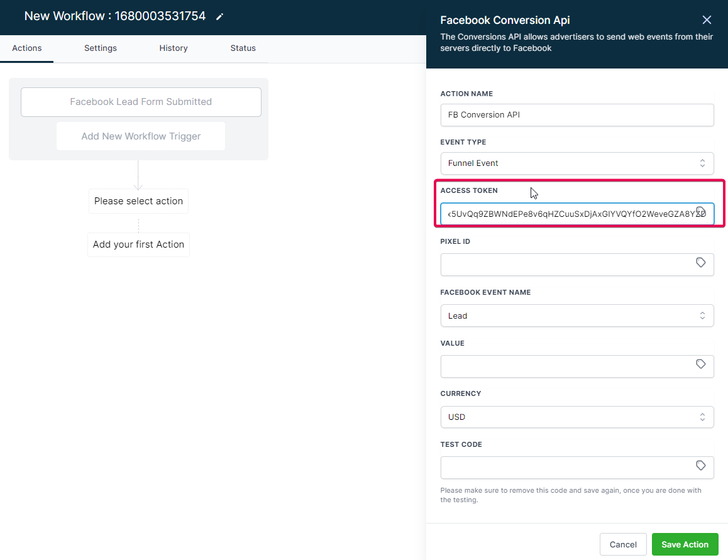Click Add New Workflow Trigger

[141, 136]
